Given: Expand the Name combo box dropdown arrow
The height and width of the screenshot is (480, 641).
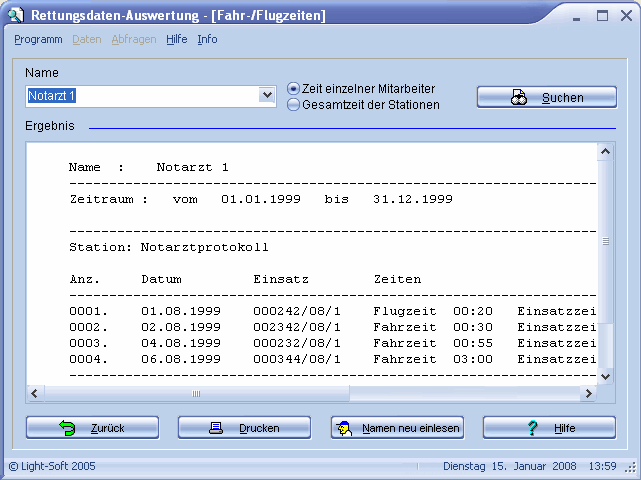Looking at the screenshot, I should 267,96.
